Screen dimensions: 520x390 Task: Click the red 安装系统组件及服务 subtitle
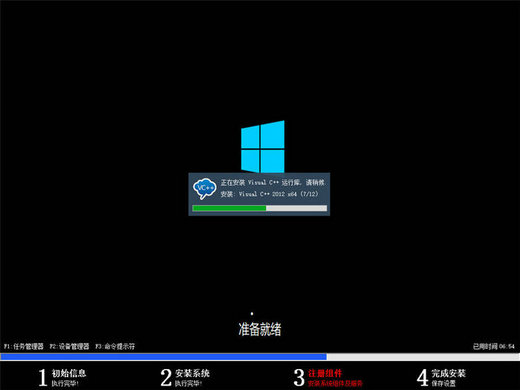click(x=335, y=384)
